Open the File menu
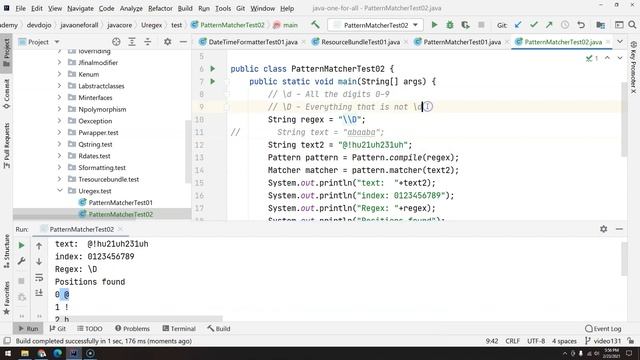640x360 pixels. [x=20, y=8]
